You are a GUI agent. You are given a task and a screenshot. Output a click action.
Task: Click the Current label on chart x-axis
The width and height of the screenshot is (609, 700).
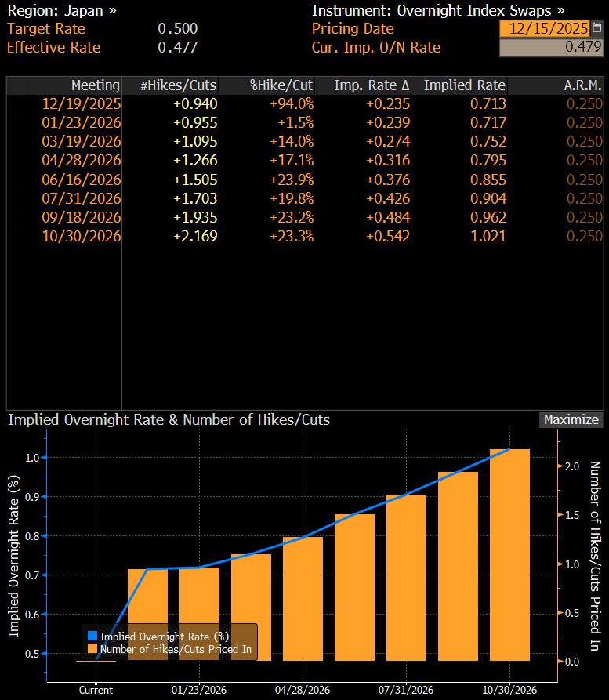[x=96, y=690]
